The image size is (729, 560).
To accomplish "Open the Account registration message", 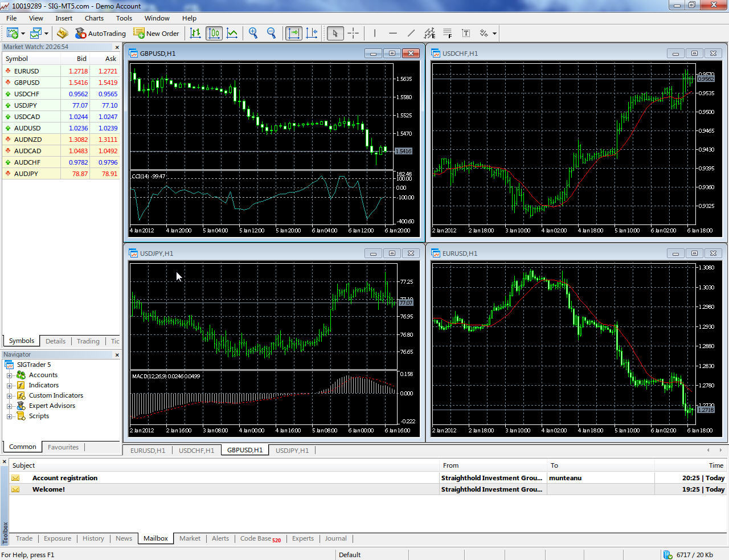I will [368, 478].
